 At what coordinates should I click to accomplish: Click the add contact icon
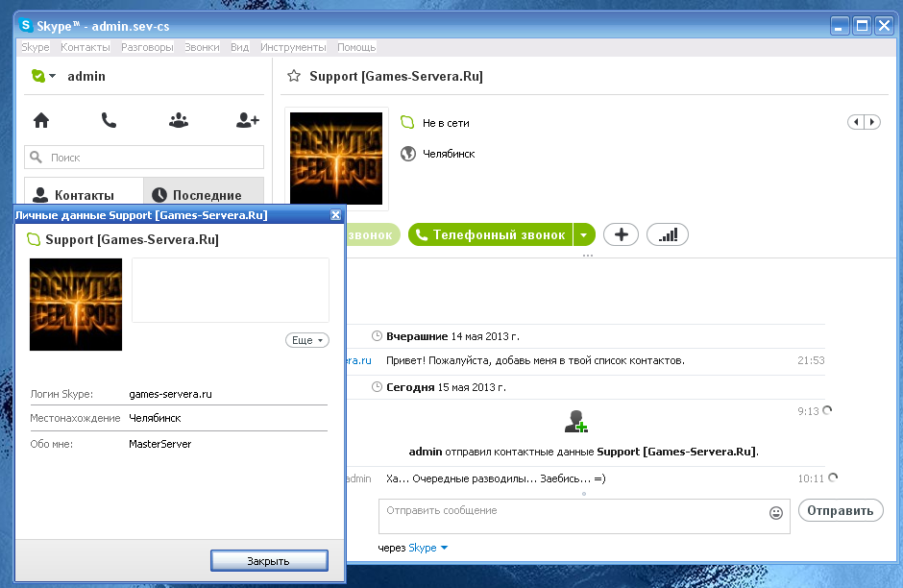click(x=248, y=120)
